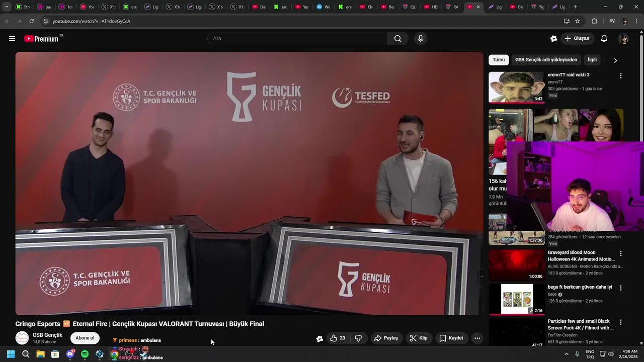Open Chrome extensions puzzle icon
Image resolution: width=644 pixels, height=362 pixels.
[595, 21]
